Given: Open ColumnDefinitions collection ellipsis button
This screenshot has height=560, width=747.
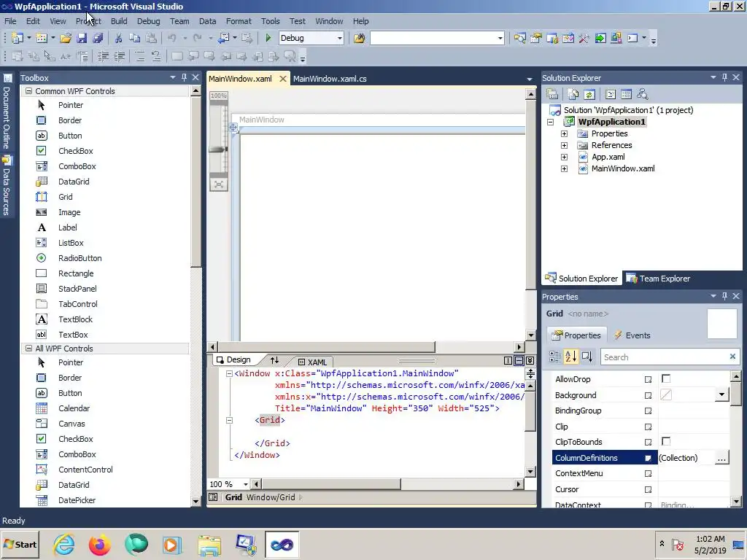Looking at the screenshot, I should tap(721, 458).
